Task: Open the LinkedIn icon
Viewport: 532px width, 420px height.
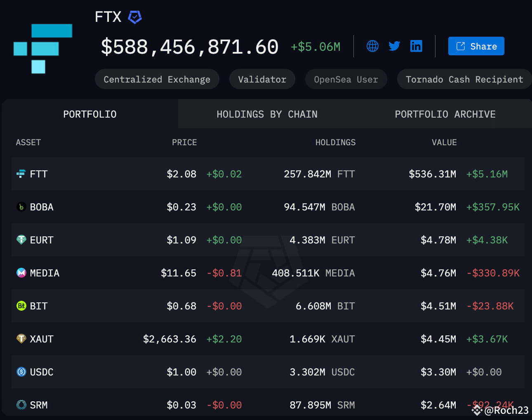Action: [416, 46]
